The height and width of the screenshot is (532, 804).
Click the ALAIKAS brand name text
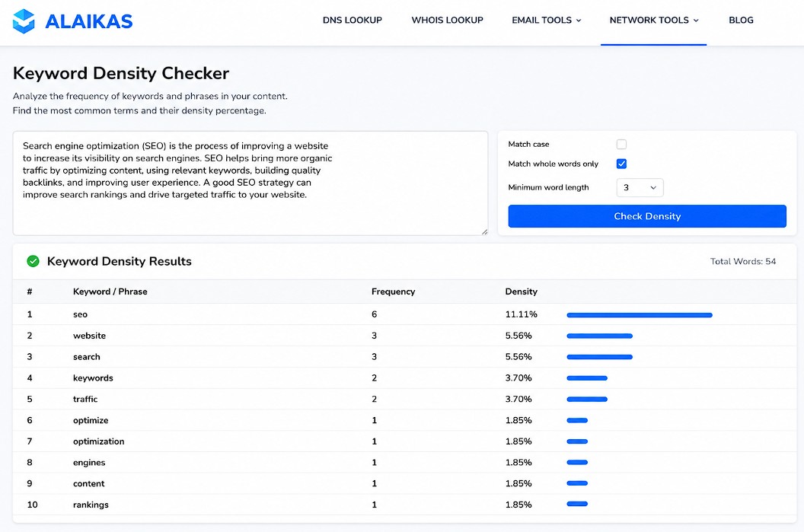click(89, 21)
